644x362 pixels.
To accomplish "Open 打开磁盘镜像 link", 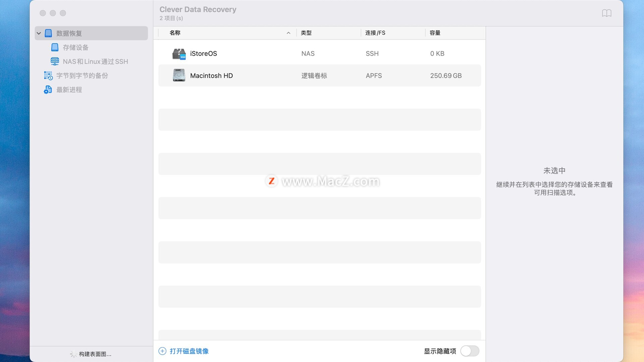I will click(189, 351).
